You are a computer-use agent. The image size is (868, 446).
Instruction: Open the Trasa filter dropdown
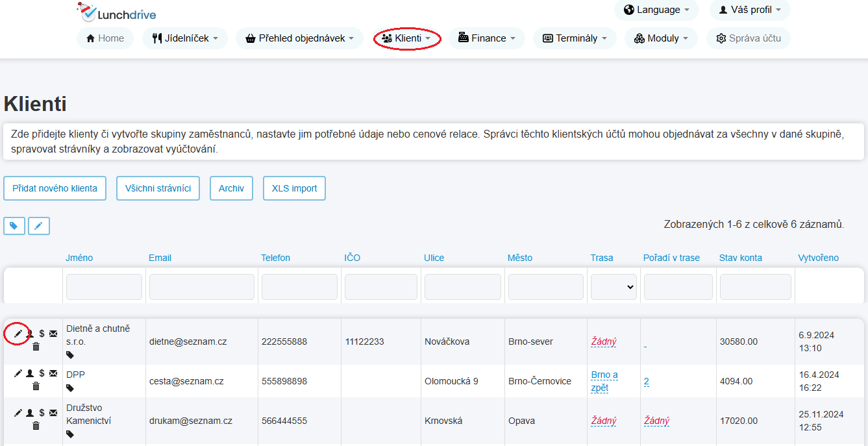pyautogui.click(x=614, y=287)
